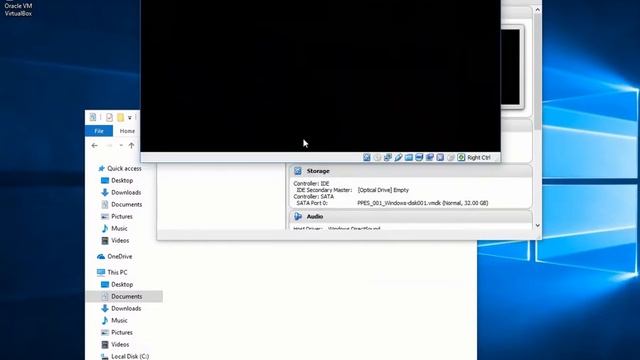Click the Storage section icon in VirtualBox Manager
Image resolution: width=640 pixels, height=360 pixels.
[x=298, y=171]
